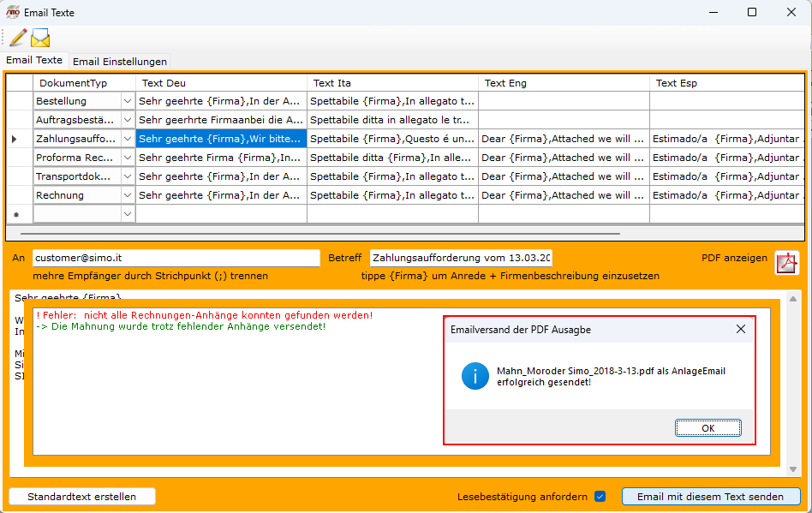
Task: Click the Simo app icon in title bar
Action: pyautogui.click(x=13, y=12)
